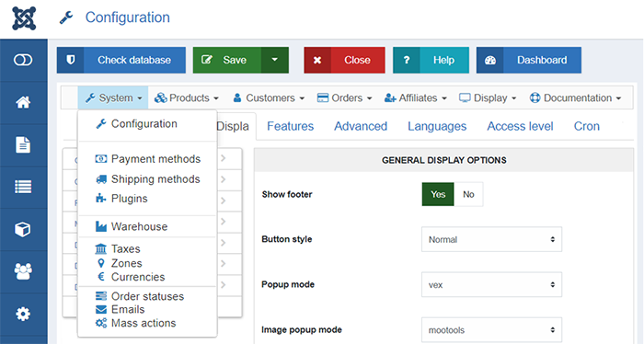Click the Joomla logo icon
The image size is (644, 344).
tap(24, 18)
